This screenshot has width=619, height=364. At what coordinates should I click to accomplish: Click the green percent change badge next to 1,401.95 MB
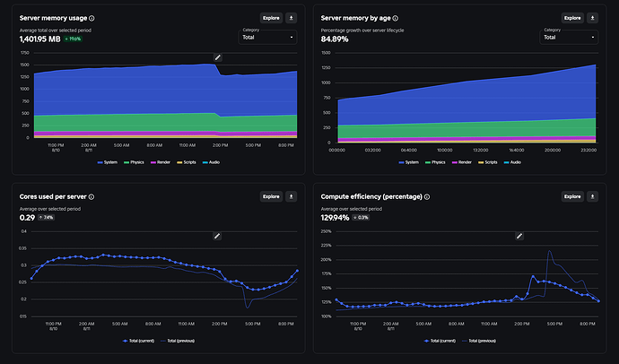[x=73, y=39]
